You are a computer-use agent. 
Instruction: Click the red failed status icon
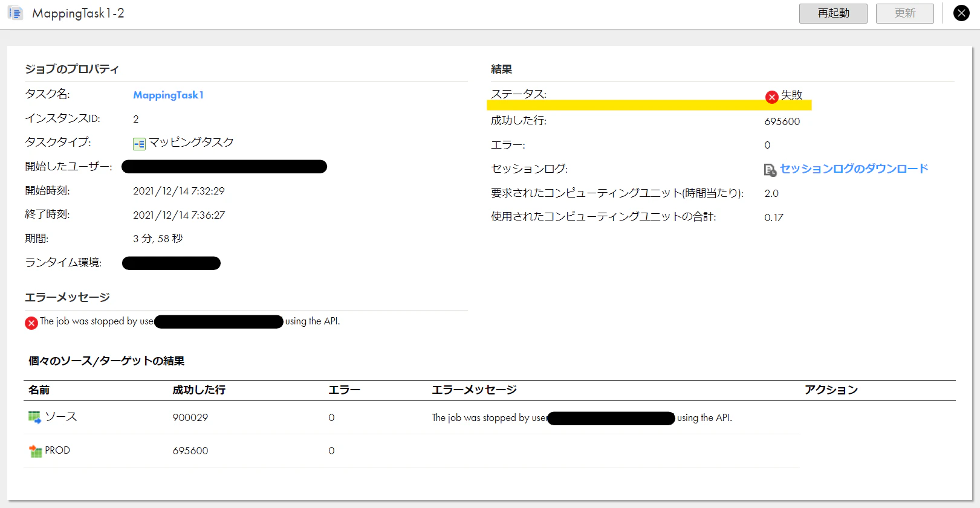(771, 97)
